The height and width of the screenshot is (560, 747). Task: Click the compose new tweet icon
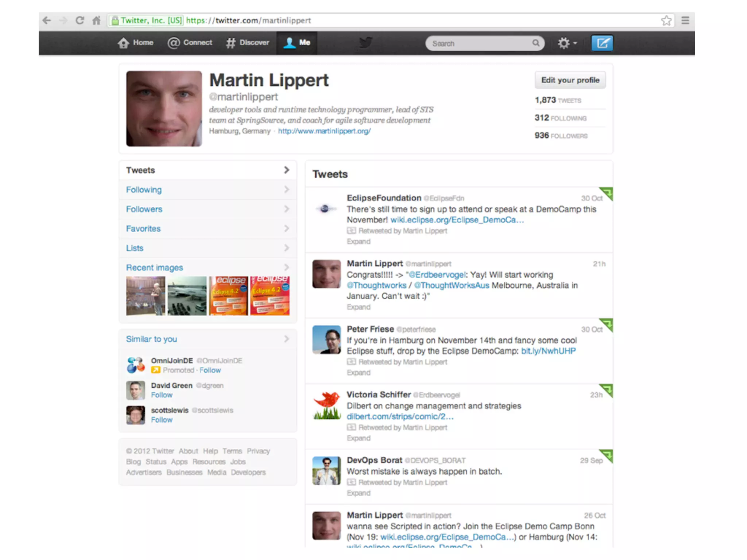tap(601, 43)
